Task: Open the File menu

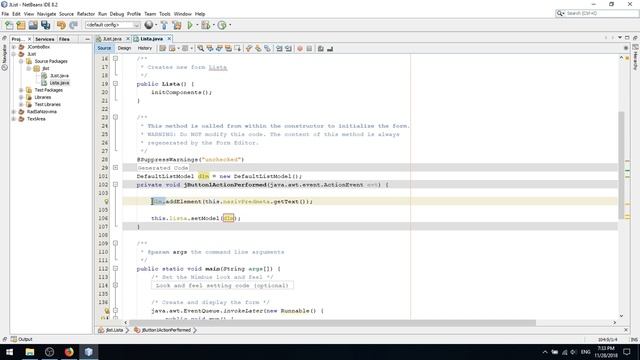Action: (x=5, y=14)
